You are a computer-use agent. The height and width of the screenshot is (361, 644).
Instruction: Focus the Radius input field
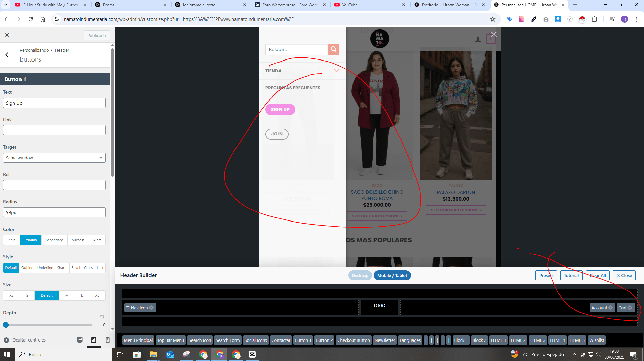(54, 212)
